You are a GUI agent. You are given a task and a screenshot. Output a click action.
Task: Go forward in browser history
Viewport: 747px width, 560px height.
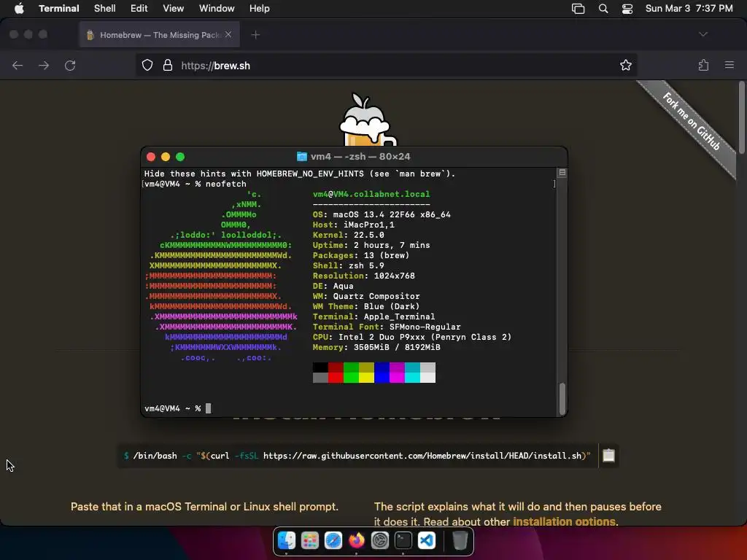coord(44,65)
